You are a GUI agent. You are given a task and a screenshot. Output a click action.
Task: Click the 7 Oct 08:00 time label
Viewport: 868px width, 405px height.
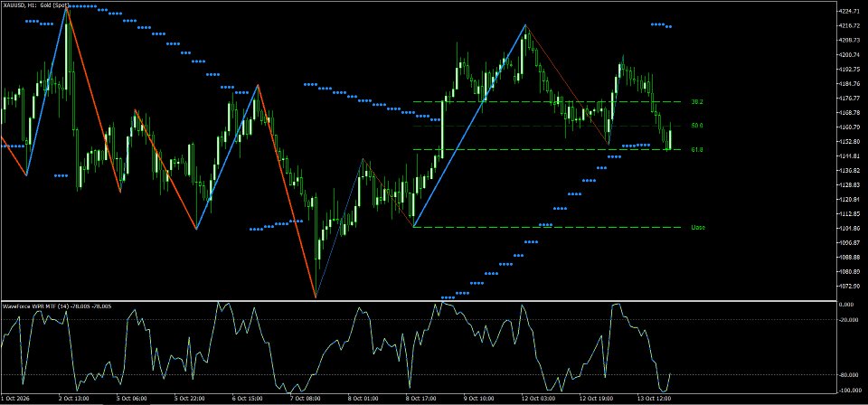pyautogui.click(x=305, y=398)
